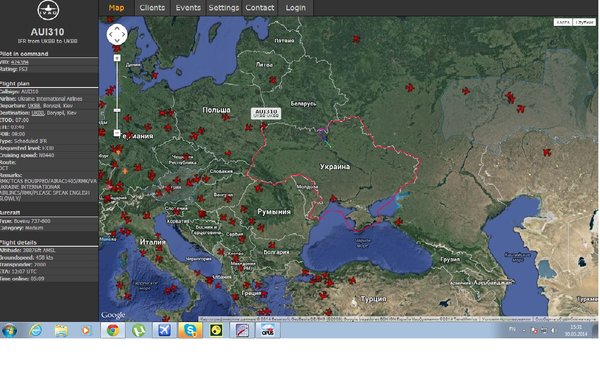
Task: Open Internet Explorer from the taskbar
Action: click(36, 330)
